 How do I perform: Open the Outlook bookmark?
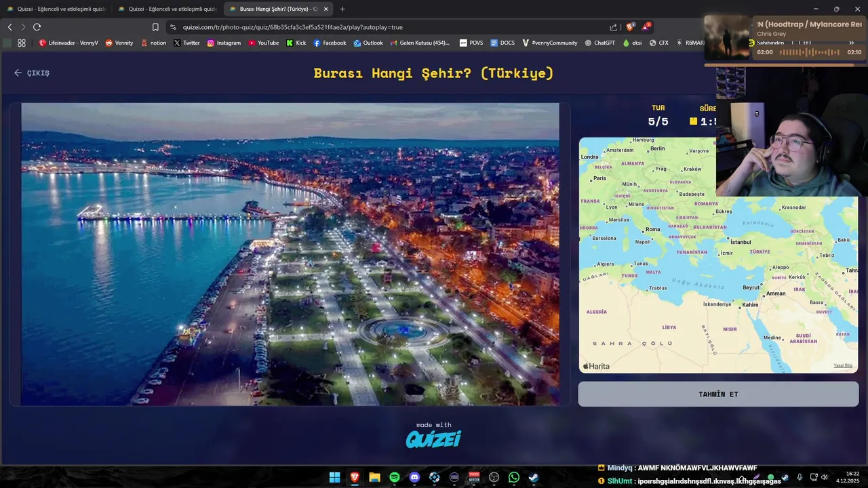[x=368, y=43]
